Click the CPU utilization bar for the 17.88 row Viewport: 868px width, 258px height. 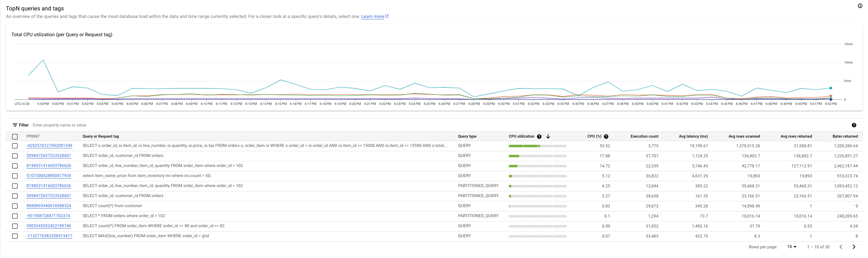click(x=537, y=156)
